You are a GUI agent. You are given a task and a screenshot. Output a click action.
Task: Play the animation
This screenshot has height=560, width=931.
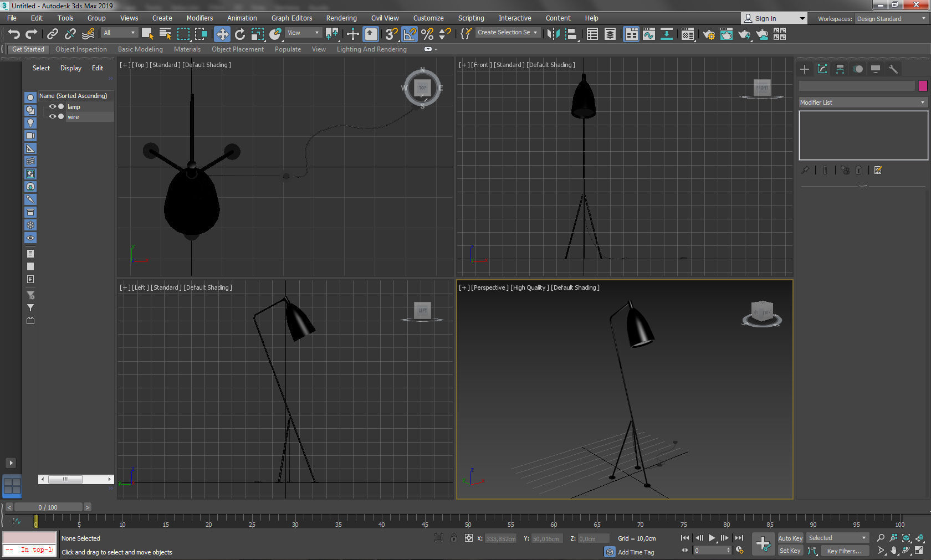pyautogui.click(x=712, y=538)
